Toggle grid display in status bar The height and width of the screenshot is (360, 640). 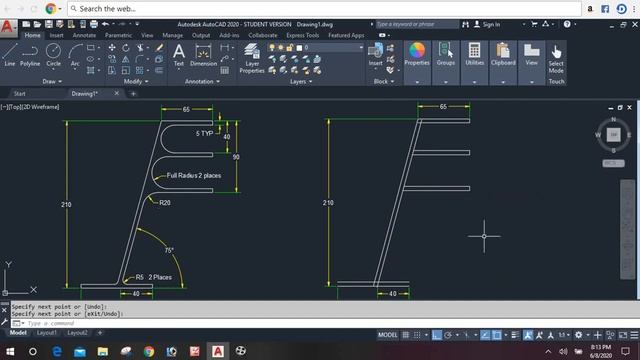coord(405,335)
